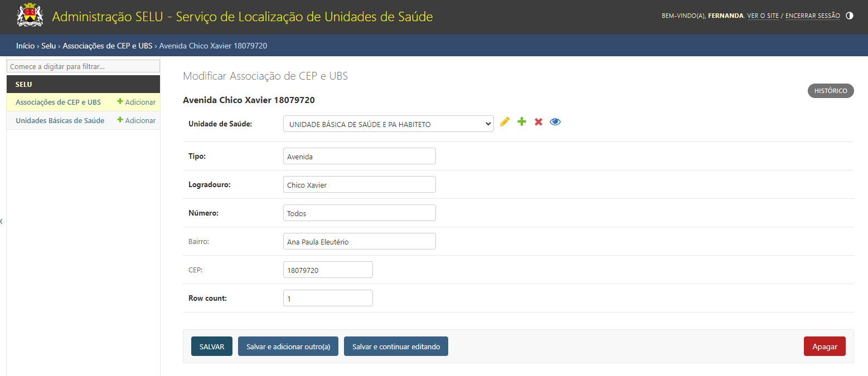The image size is (868, 376).
Task: Add a new Associações de CEP e UBS
Action: pos(137,102)
